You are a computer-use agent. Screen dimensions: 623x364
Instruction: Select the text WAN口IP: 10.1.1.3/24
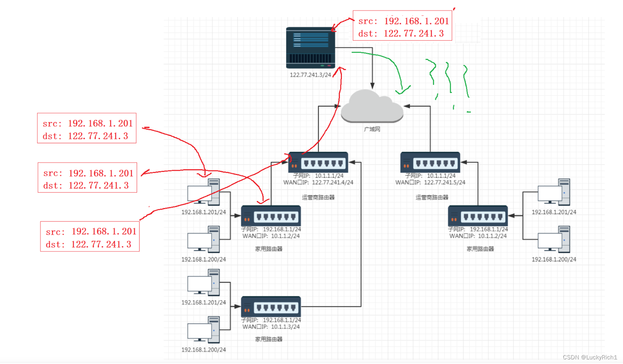click(271, 327)
